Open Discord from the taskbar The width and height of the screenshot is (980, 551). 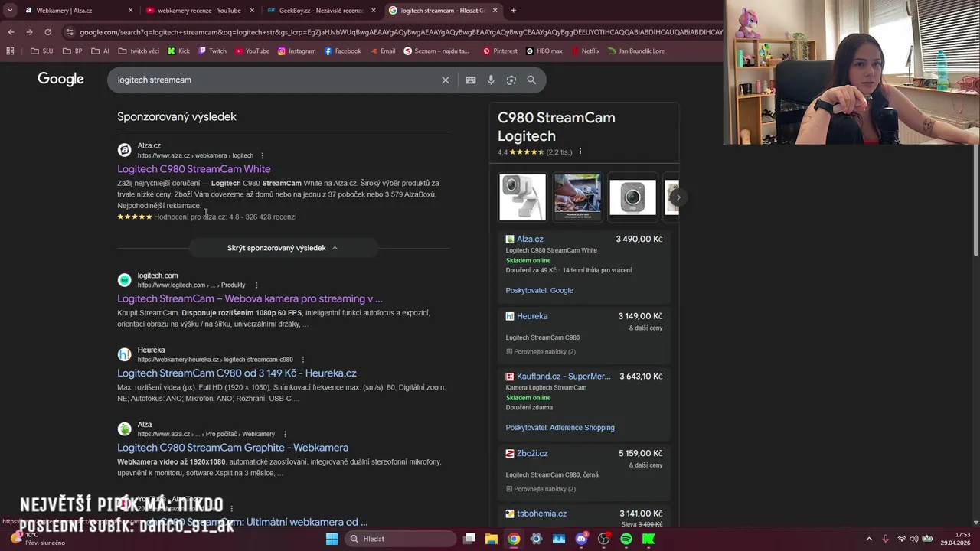coord(581,539)
